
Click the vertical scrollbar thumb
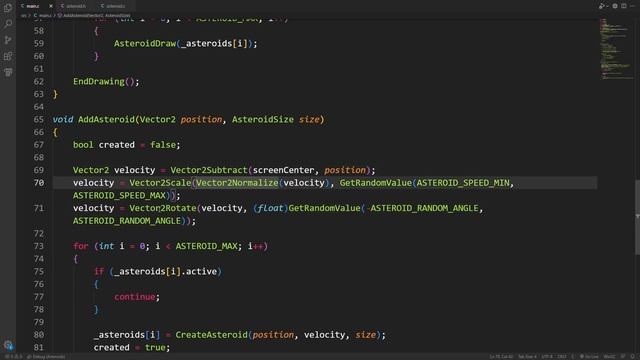click(x=637, y=217)
